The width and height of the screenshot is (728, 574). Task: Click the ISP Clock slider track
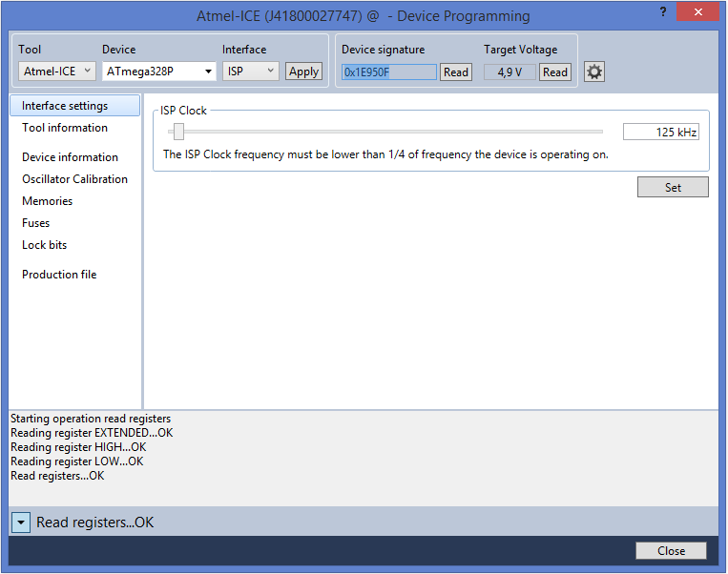[385, 132]
